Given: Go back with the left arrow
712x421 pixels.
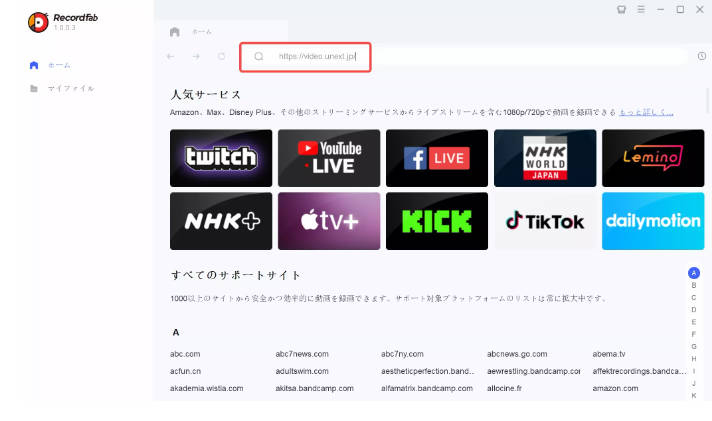Looking at the screenshot, I should (x=170, y=56).
